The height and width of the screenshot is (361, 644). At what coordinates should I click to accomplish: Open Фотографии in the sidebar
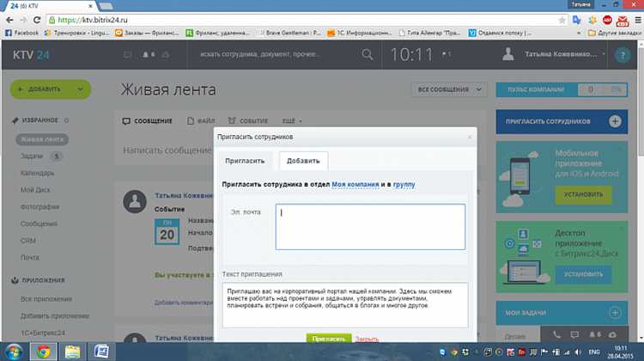coord(39,207)
